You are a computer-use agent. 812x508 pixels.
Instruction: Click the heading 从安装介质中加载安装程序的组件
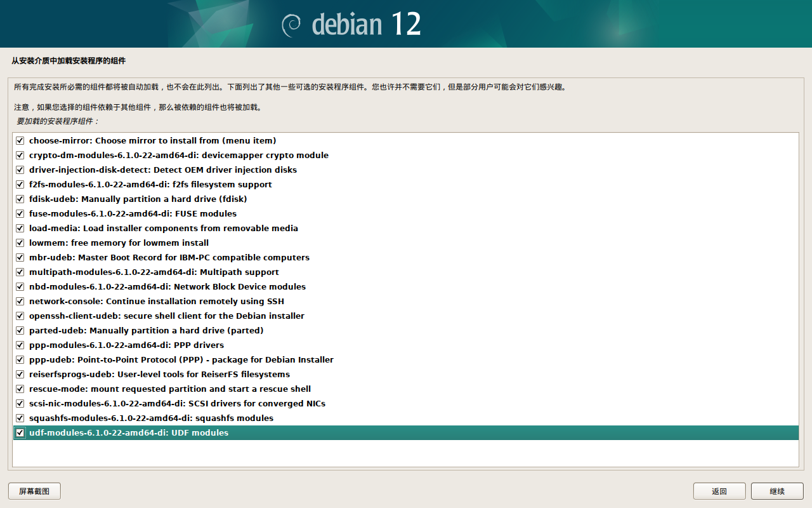click(x=69, y=61)
